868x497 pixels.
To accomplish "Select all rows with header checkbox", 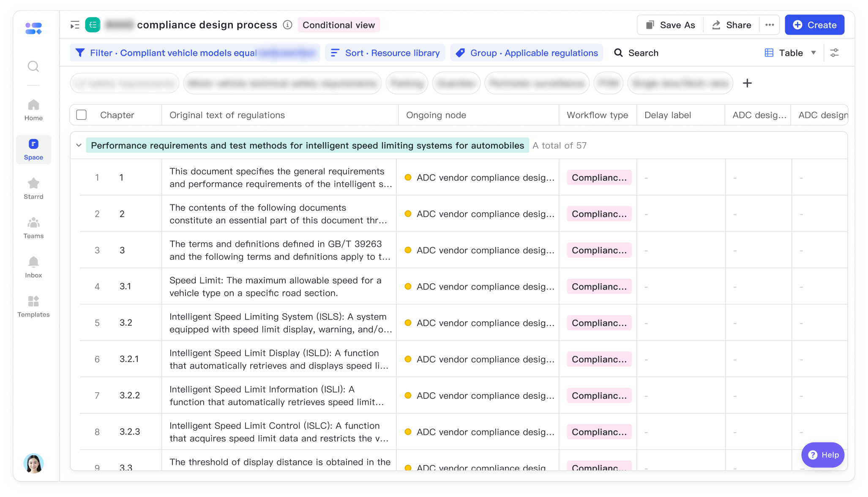I will click(x=82, y=115).
